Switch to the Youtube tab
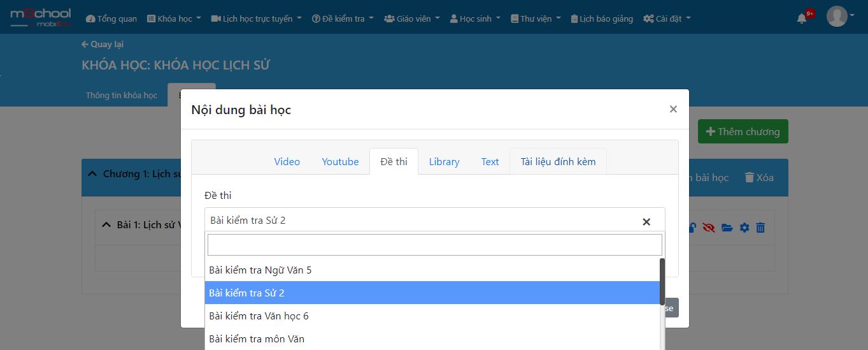Screen dimensions: 868x350 pos(340,161)
